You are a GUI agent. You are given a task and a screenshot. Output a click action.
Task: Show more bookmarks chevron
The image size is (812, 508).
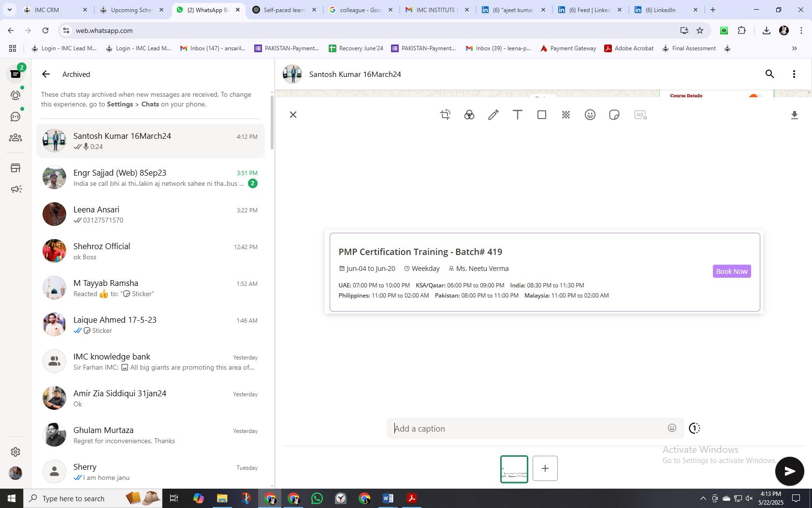click(x=794, y=48)
